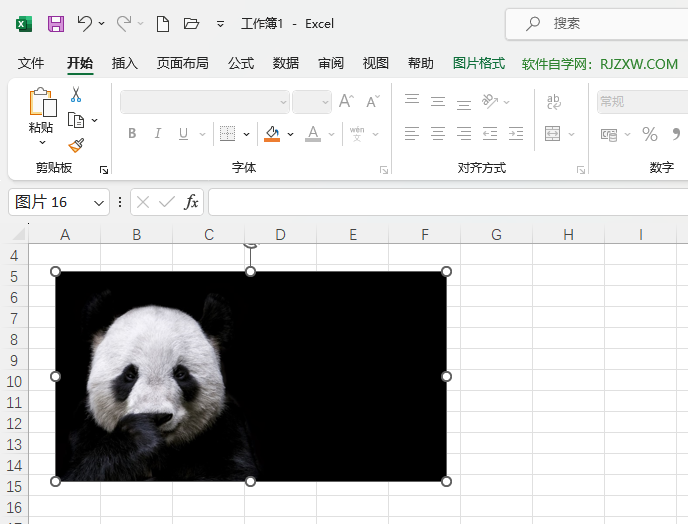Screen dimensions: 688x524
Task: Apply orange fill color bucket
Action: pos(272,133)
